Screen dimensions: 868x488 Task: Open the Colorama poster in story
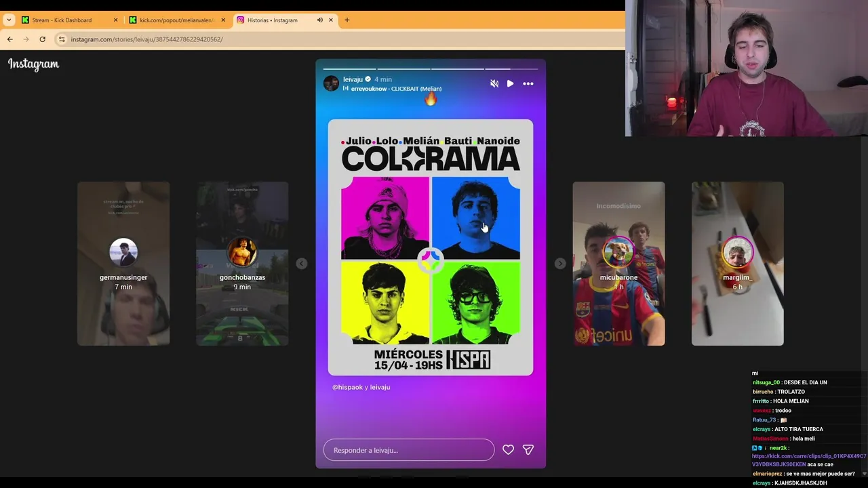[x=431, y=247]
